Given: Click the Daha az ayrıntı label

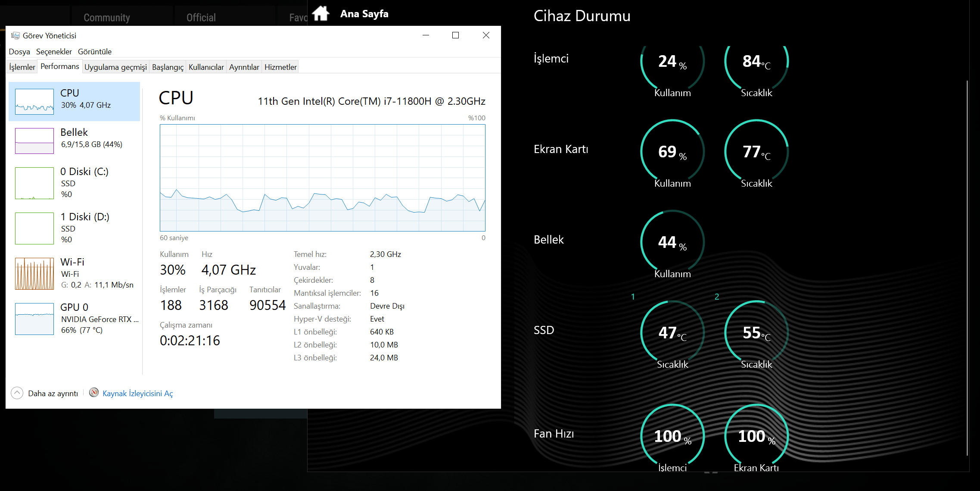Looking at the screenshot, I should tap(53, 393).
